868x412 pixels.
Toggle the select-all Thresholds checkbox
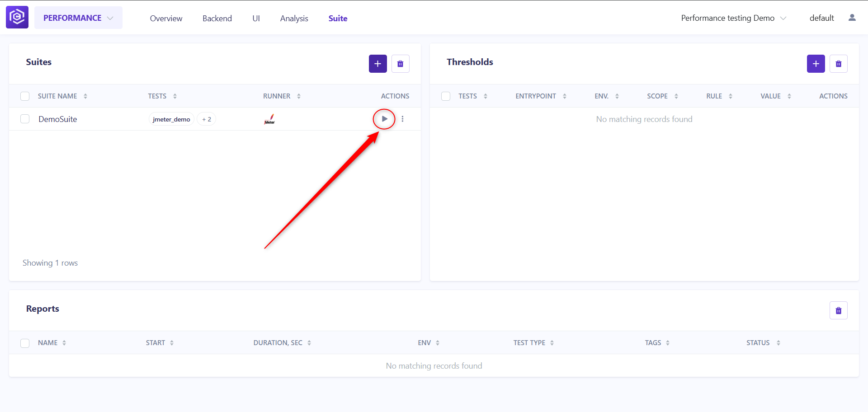pos(446,96)
